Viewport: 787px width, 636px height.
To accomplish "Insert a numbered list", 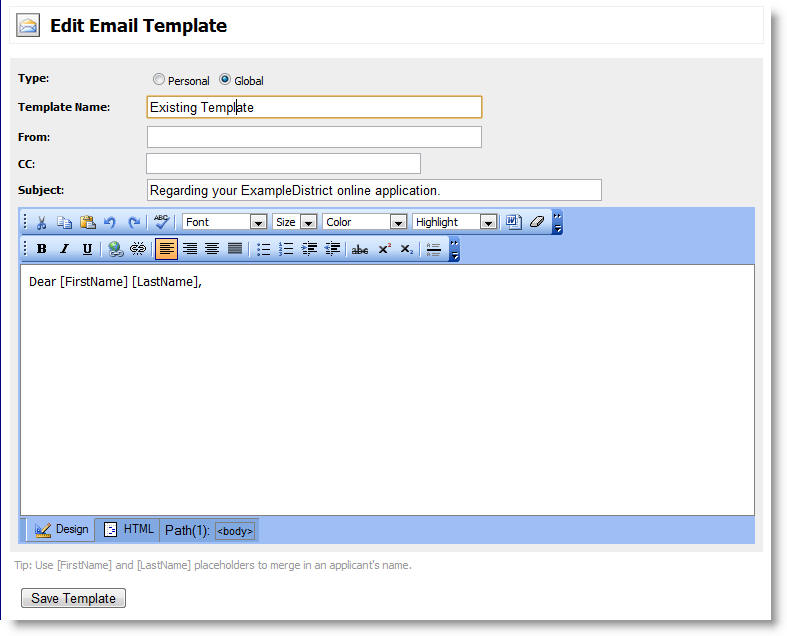I will 286,249.
